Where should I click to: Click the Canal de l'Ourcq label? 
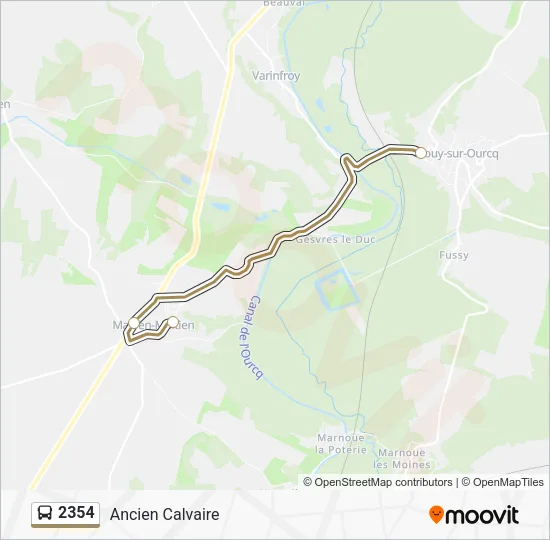tap(253, 337)
